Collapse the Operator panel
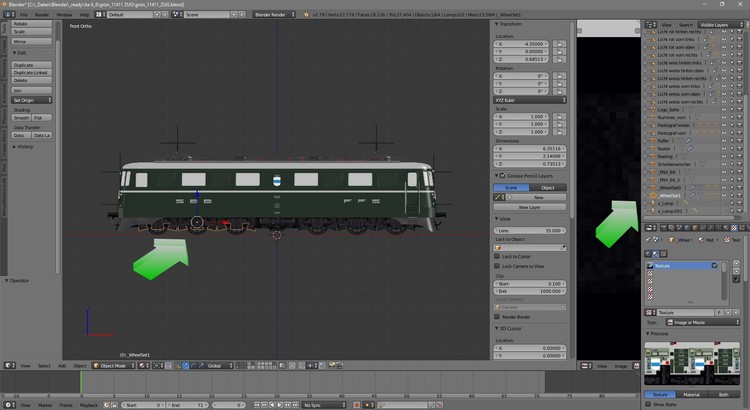750x410 pixels. coord(17,281)
